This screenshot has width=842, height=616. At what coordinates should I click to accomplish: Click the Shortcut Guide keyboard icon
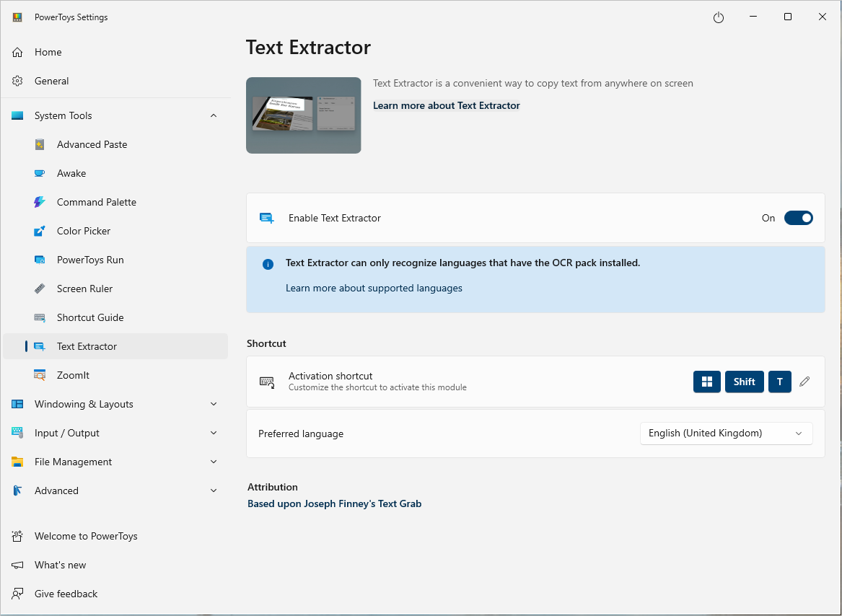40,317
